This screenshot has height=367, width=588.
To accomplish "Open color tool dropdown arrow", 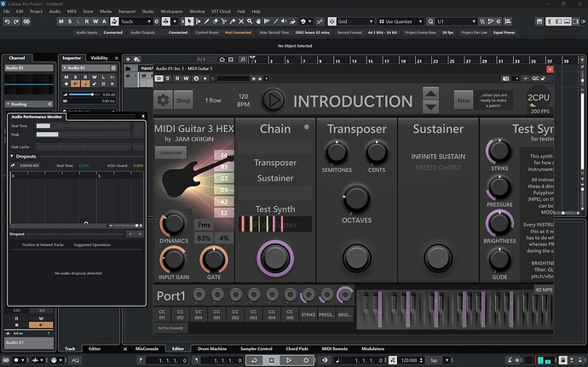I will tap(309, 22).
